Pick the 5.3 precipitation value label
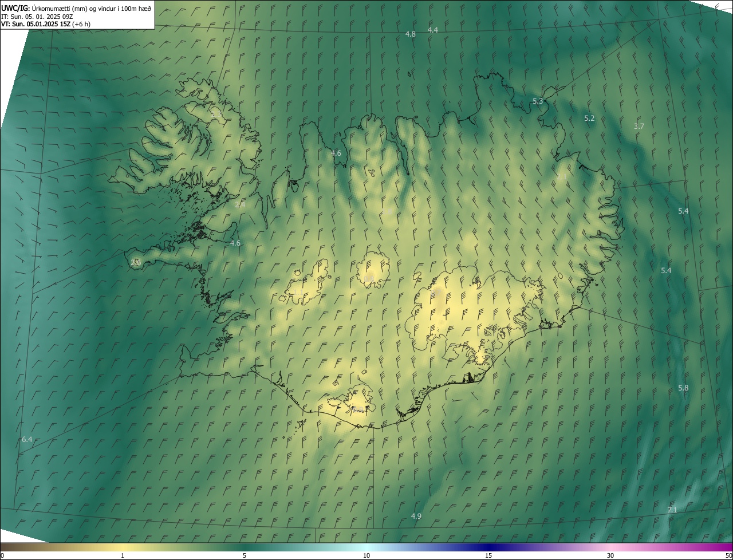This screenshot has width=733, height=560. pyautogui.click(x=538, y=101)
